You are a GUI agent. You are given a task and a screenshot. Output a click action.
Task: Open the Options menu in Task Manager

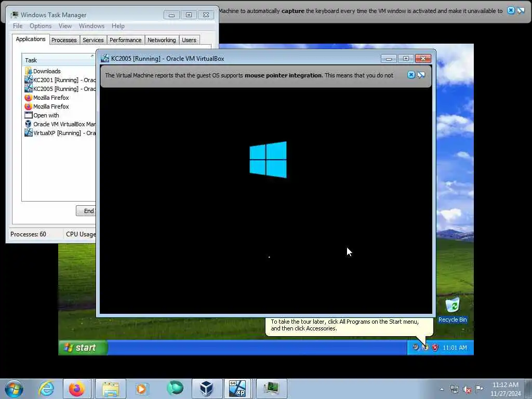[x=41, y=26]
